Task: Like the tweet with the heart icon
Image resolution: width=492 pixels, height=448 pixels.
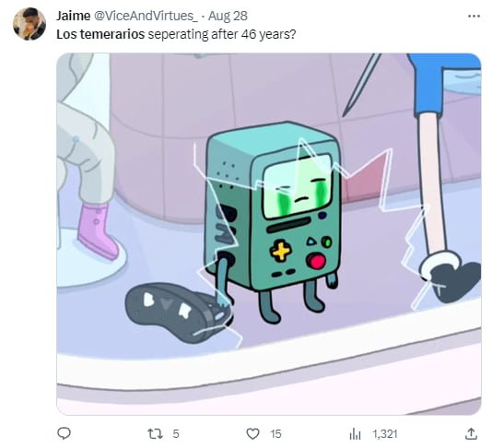Action: pyautogui.click(x=252, y=434)
